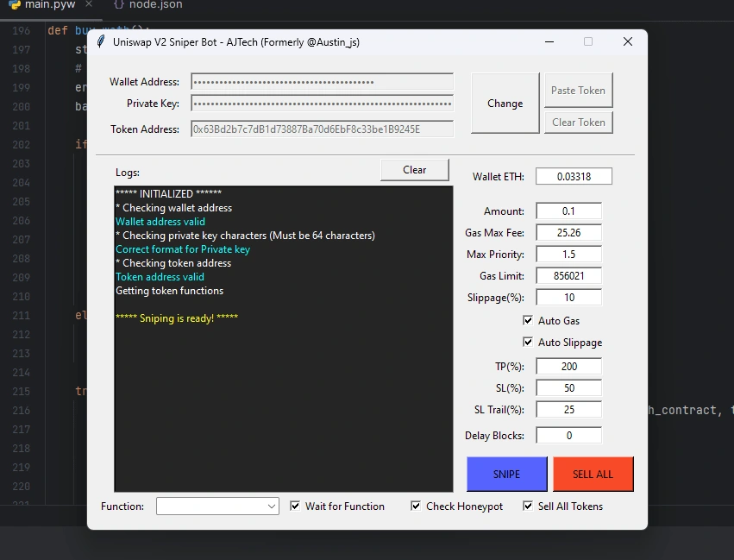The image size is (734, 560).
Task: Toggle the Check Honeypot checkbox
Action: (x=416, y=506)
